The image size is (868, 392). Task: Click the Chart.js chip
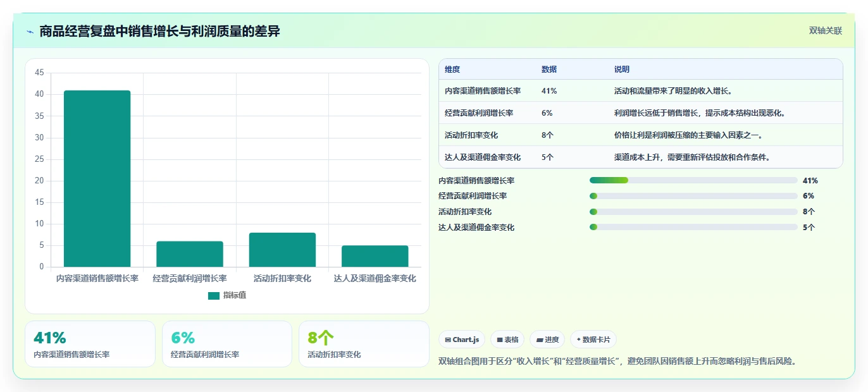click(461, 340)
